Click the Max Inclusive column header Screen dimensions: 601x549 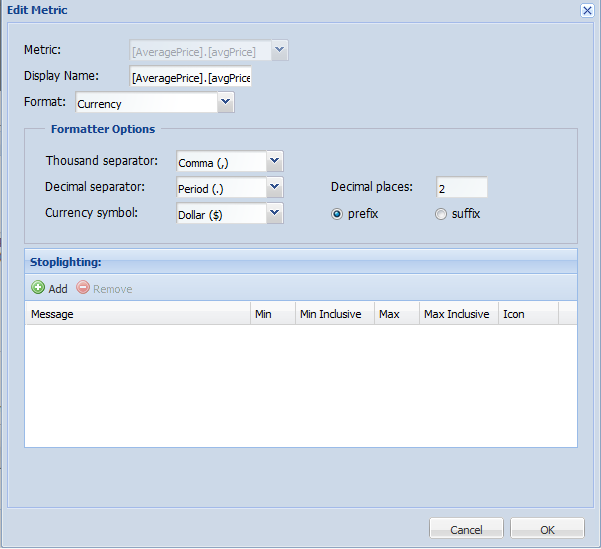point(459,314)
